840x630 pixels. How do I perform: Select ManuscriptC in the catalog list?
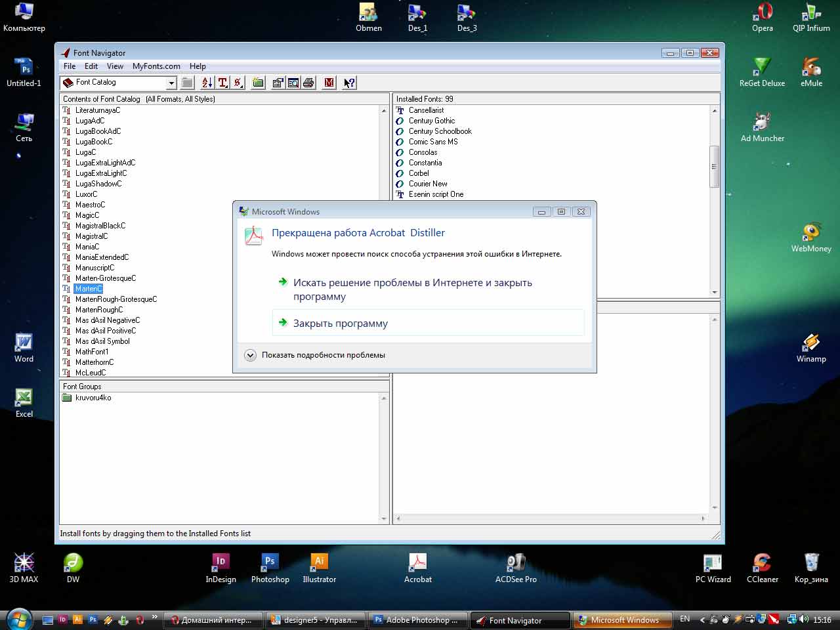(94, 268)
